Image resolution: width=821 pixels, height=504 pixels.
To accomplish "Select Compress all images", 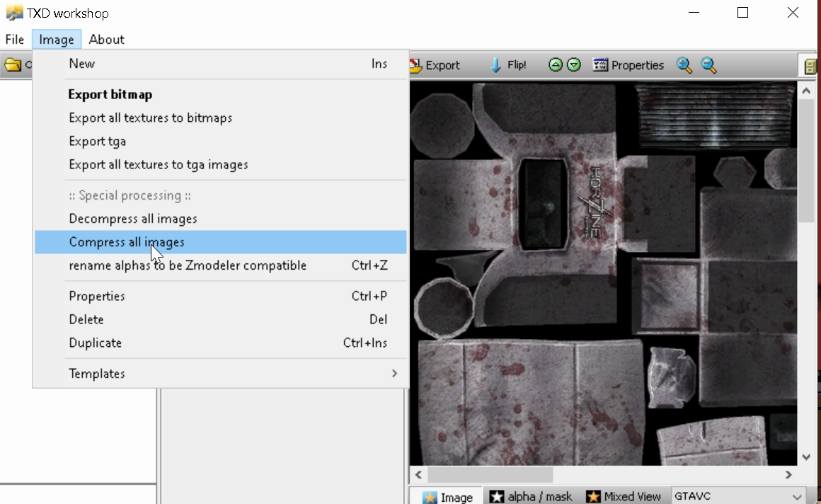I will click(220, 242).
